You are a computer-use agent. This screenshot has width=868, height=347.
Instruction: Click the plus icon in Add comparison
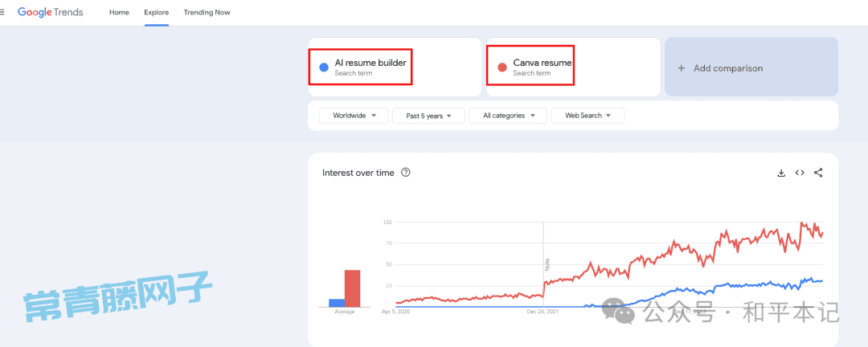point(682,68)
